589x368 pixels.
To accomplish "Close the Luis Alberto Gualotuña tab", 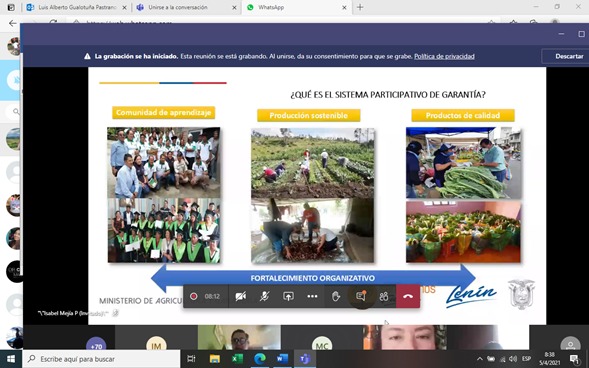I will 124,7.
